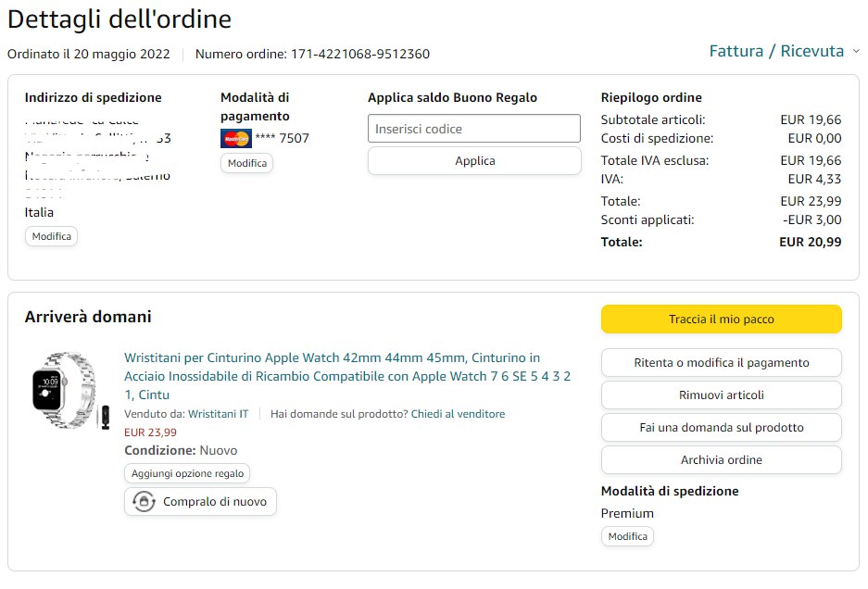868x589 pixels.
Task: Click Modifica under payment method
Action: 247,163
